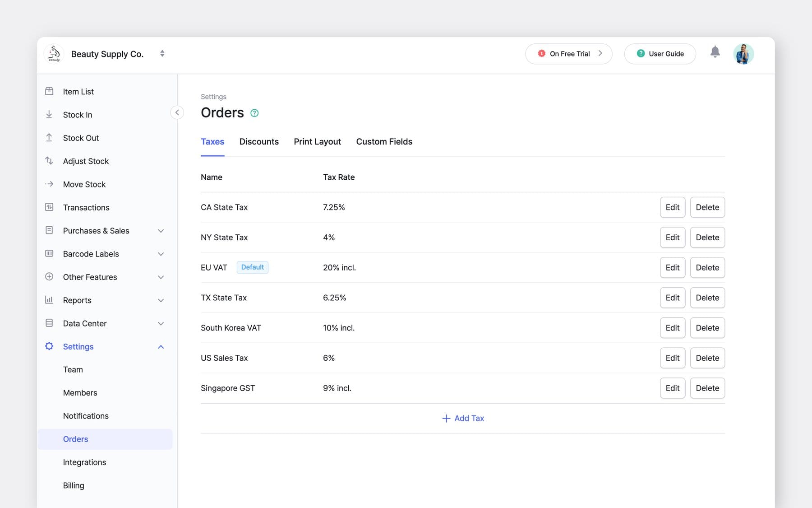Open the Stock In sidebar icon
The width and height of the screenshot is (812, 508).
pos(49,114)
